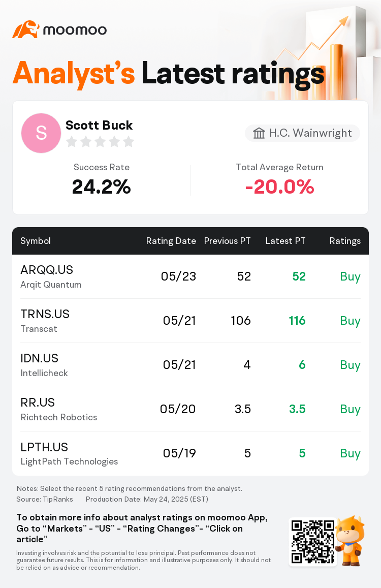Viewport: 381px width, 588px height.
Task: Select the Symbol column header
Action: pos(36,241)
